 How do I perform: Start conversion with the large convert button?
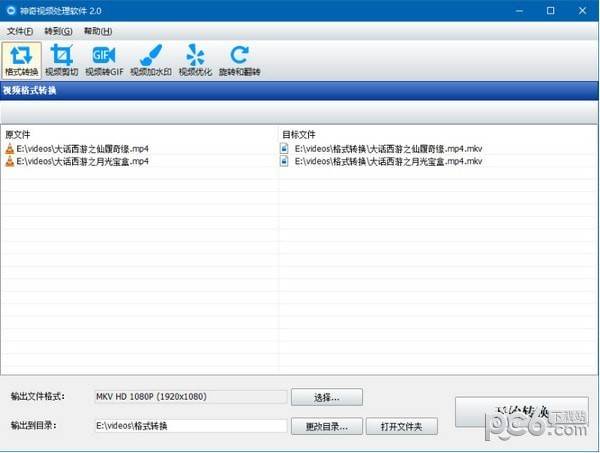[521, 411]
